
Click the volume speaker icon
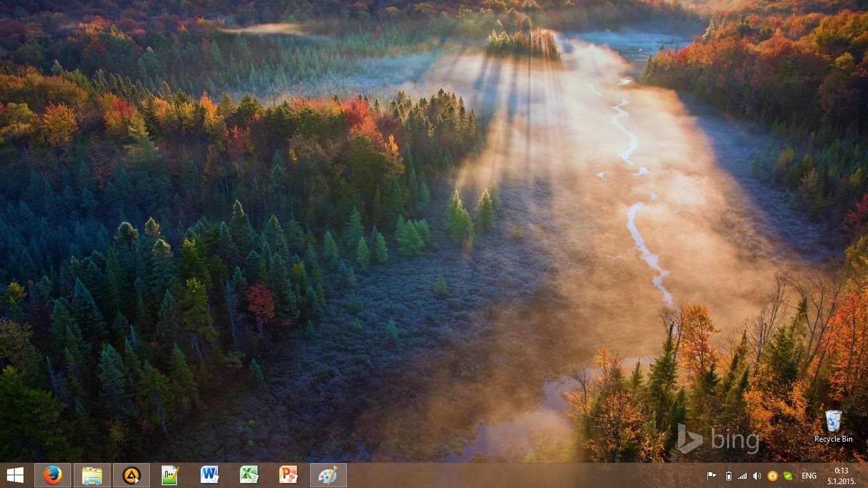[x=757, y=476]
